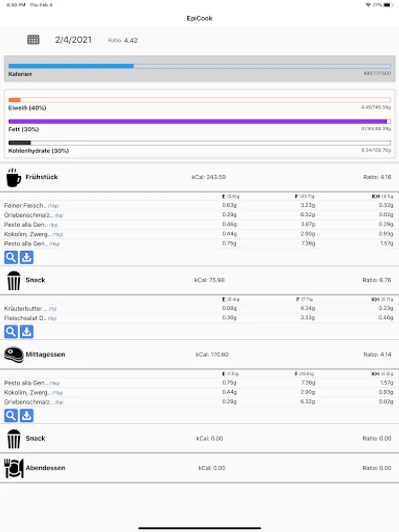Viewport: 399px width, 532px height.
Task: Click the 'Ratio: 4.42' value beside date
Action: [x=123, y=40]
